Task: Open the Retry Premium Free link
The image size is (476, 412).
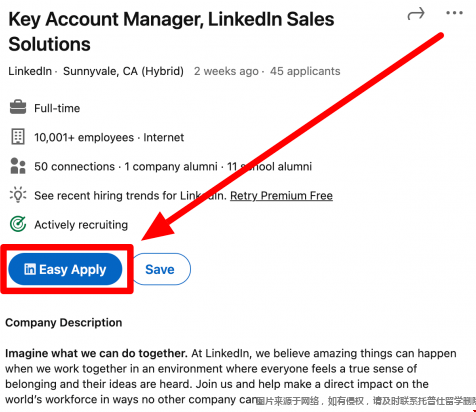Action: click(281, 195)
